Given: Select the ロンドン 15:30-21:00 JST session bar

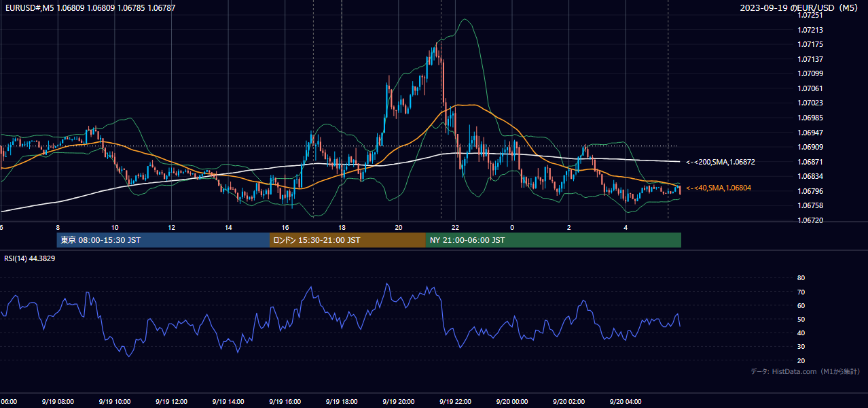Looking at the screenshot, I should [348, 240].
